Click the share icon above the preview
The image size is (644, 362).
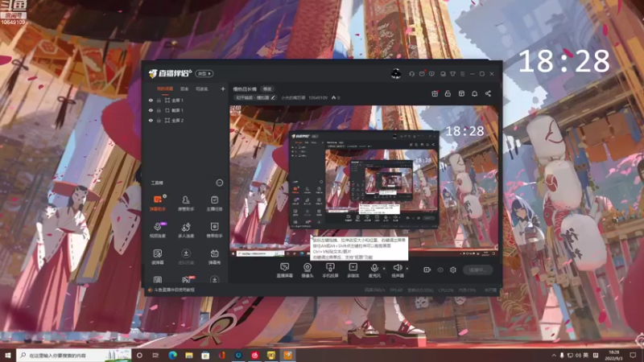click(488, 93)
